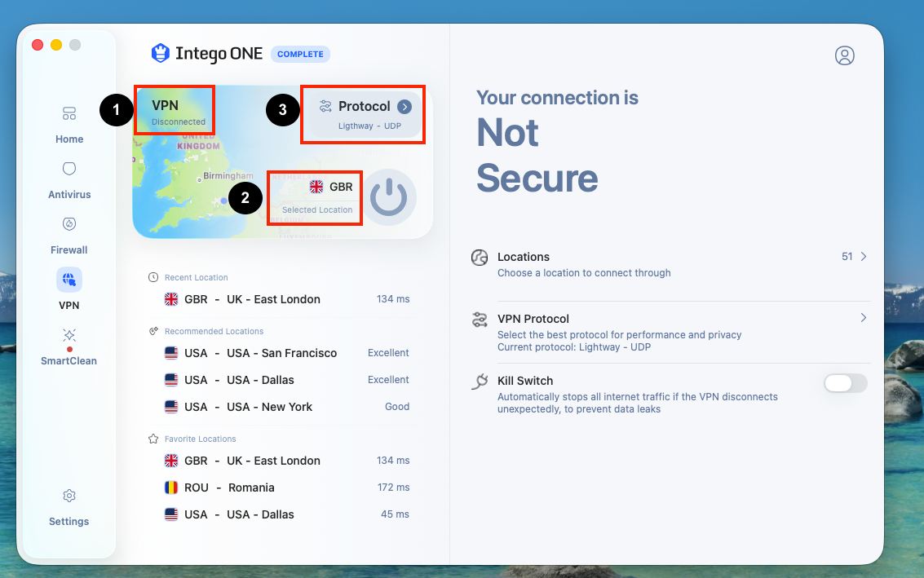Click the Romania flag icon

[x=171, y=488]
